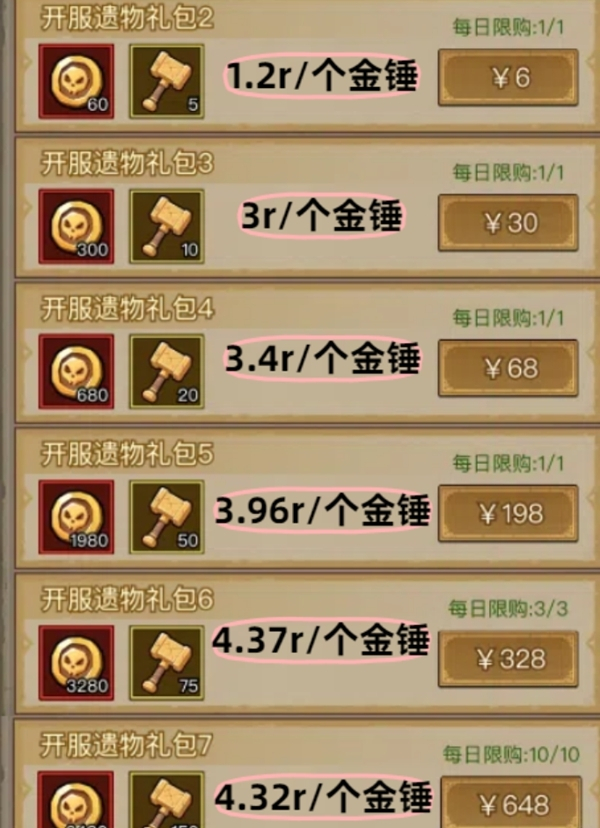This screenshot has width=600, height=828.
Task: Tap the 60 skull coin icon
Action: 76,81
